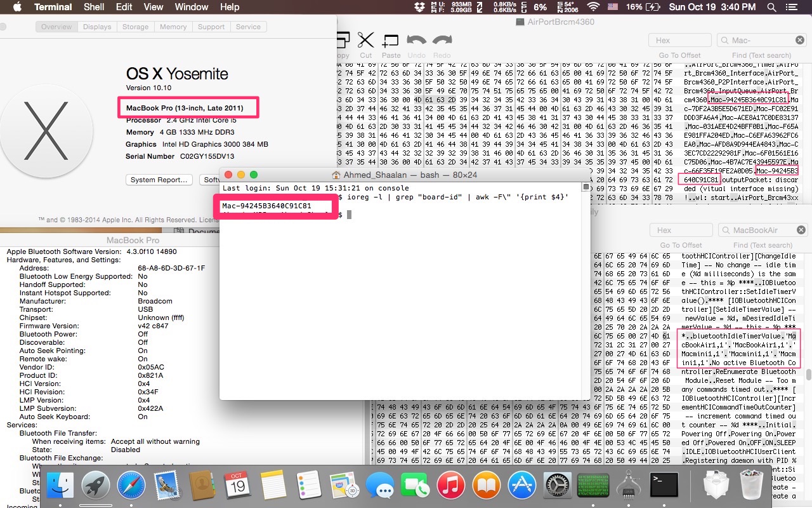The image size is (812, 508).
Task: Click the Paste icon in hex editor toolbar
Action: (x=391, y=41)
